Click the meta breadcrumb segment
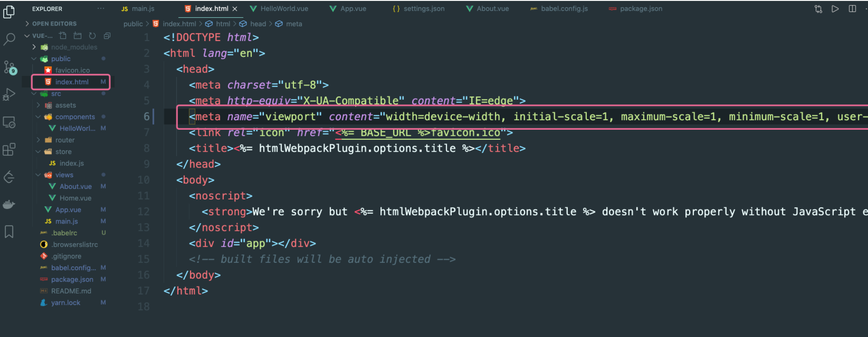 [289, 24]
